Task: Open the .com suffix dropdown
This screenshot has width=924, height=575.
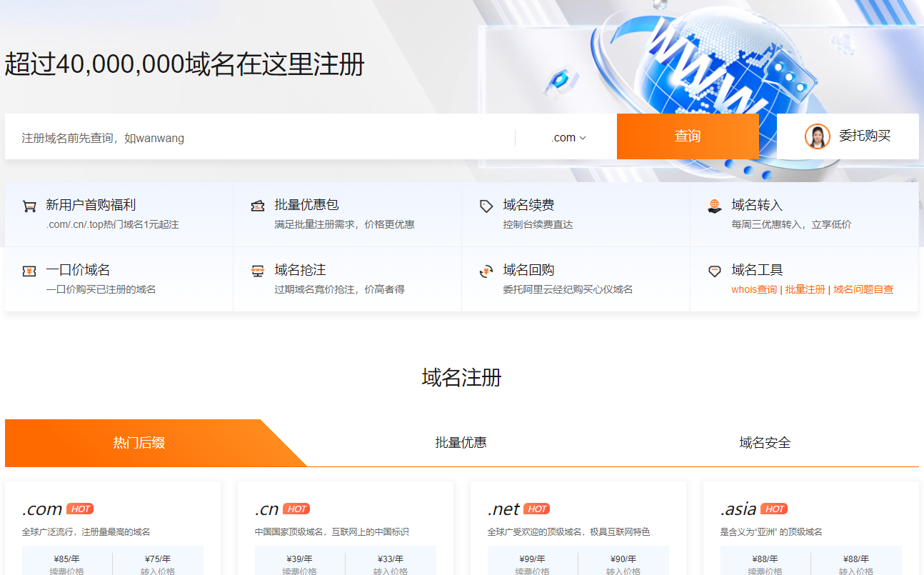Action: 568,138
